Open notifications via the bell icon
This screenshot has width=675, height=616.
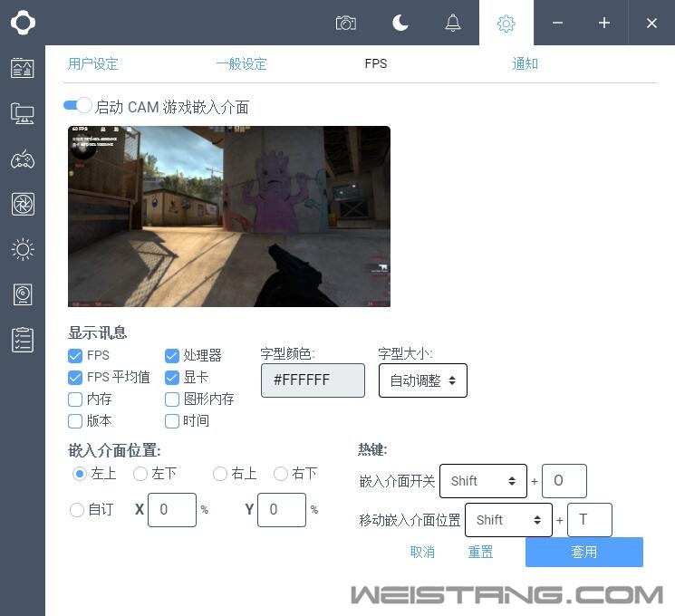click(x=453, y=23)
